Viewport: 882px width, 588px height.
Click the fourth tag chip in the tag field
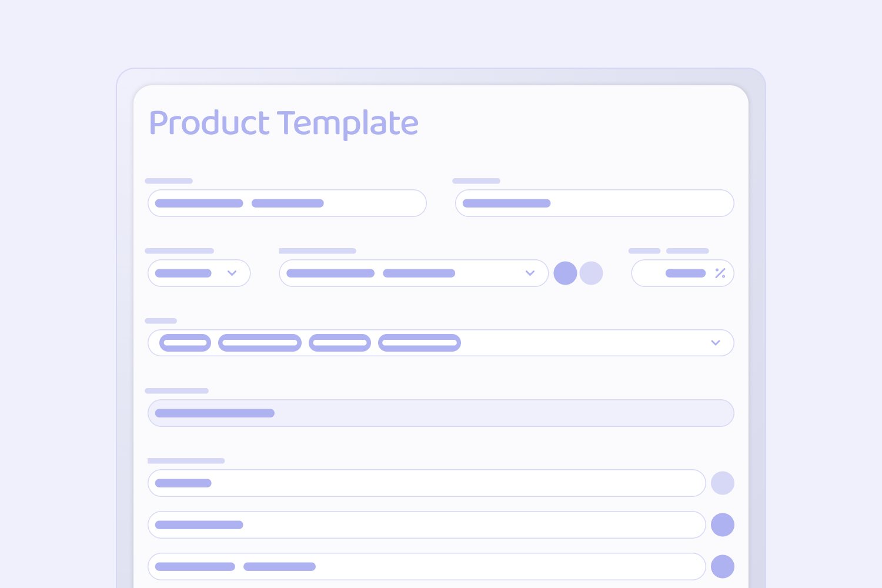tap(419, 343)
